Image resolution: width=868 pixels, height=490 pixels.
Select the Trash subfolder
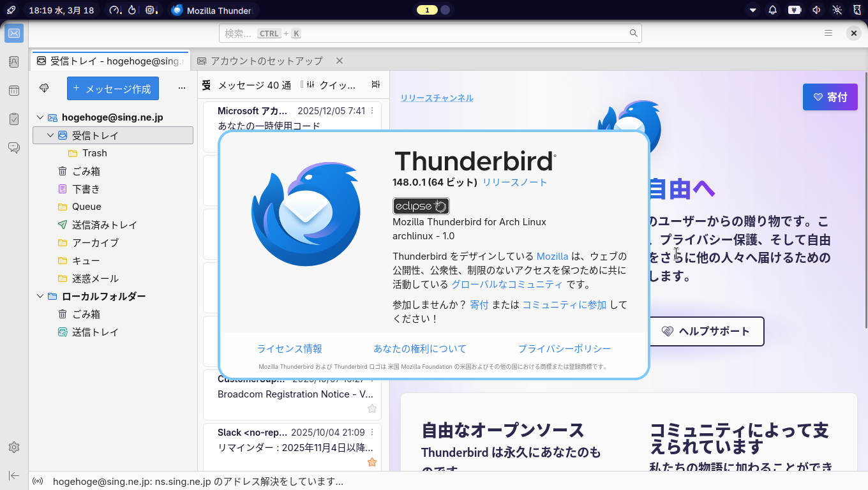[x=113, y=153]
